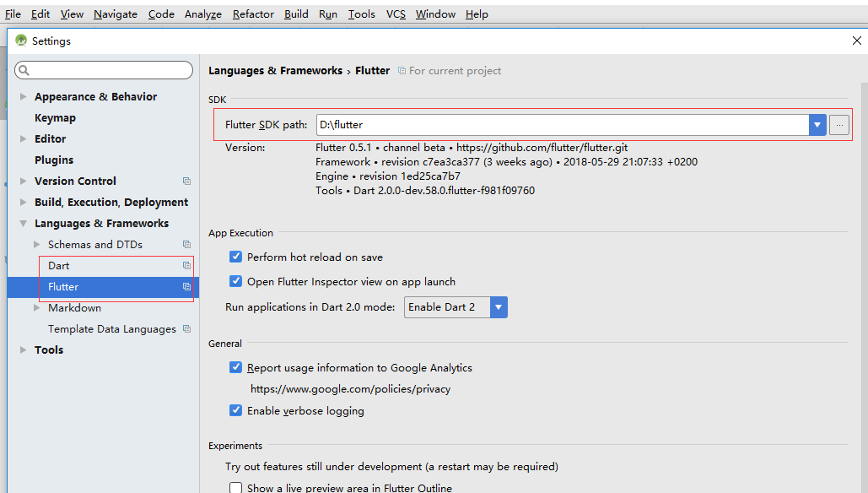Open the Edit menu

click(x=40, y=14)
